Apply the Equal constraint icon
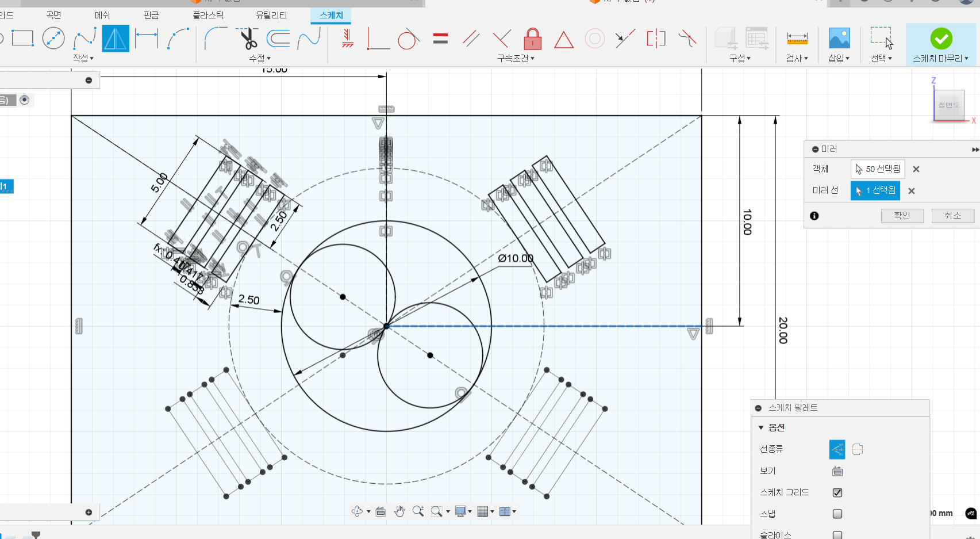 (x=440, y=39)
